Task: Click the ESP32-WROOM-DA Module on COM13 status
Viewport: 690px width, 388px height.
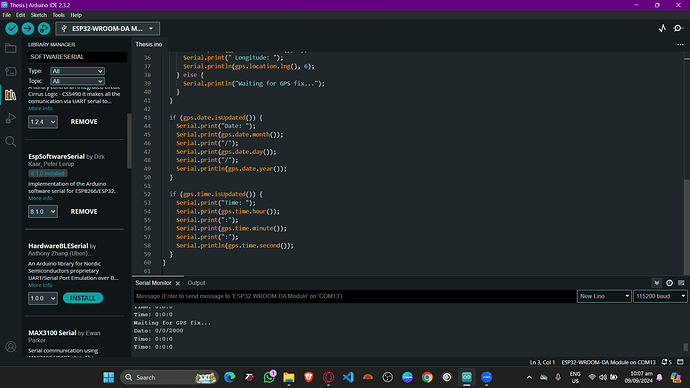Action: [x=608, y=362]
